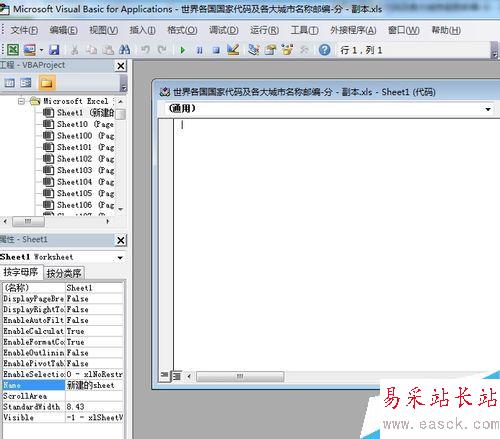Viewport: 500px width, 439px height.
Task: Open Find with the binoculars icon
Action: pos(124,50)
